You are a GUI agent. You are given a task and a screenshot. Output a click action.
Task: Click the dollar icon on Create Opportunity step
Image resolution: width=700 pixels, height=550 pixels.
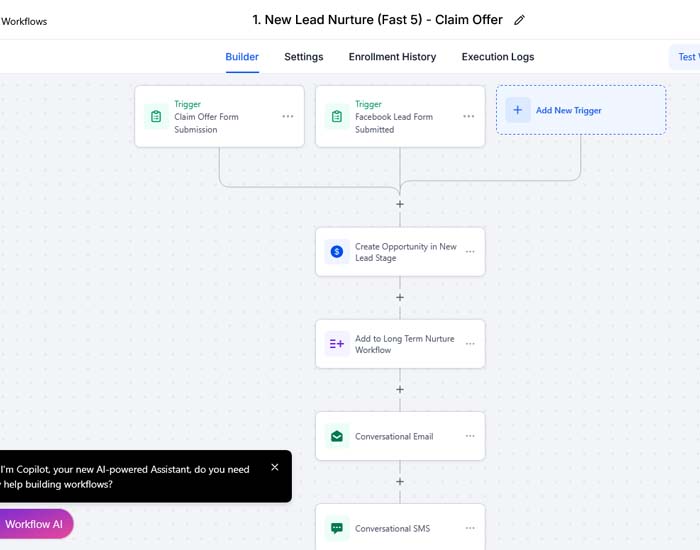tap(337, 252)
